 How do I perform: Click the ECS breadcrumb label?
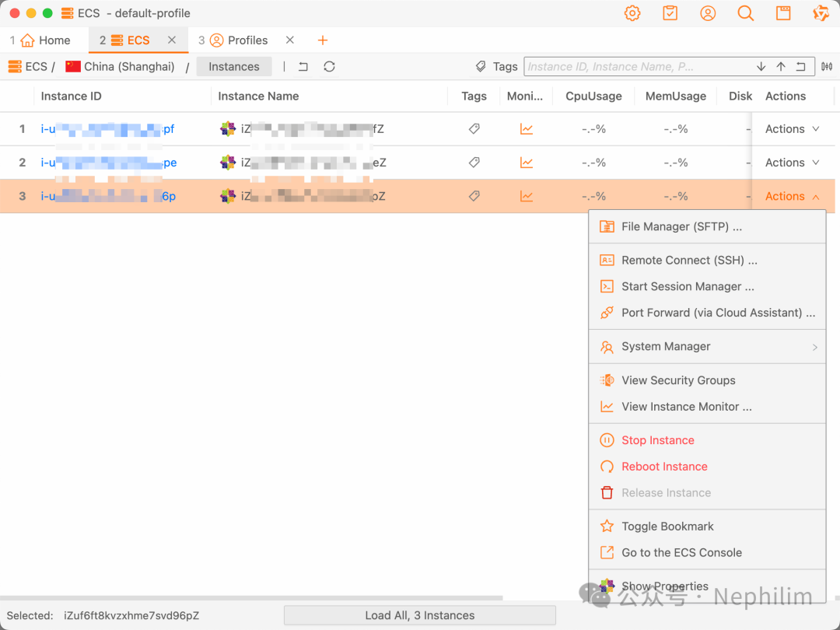click(36, 66)
